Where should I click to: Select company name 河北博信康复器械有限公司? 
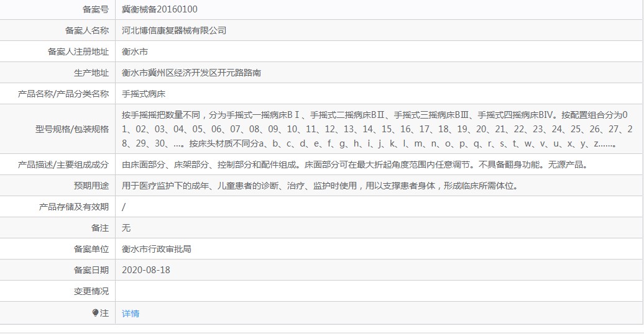coord(173,31)
